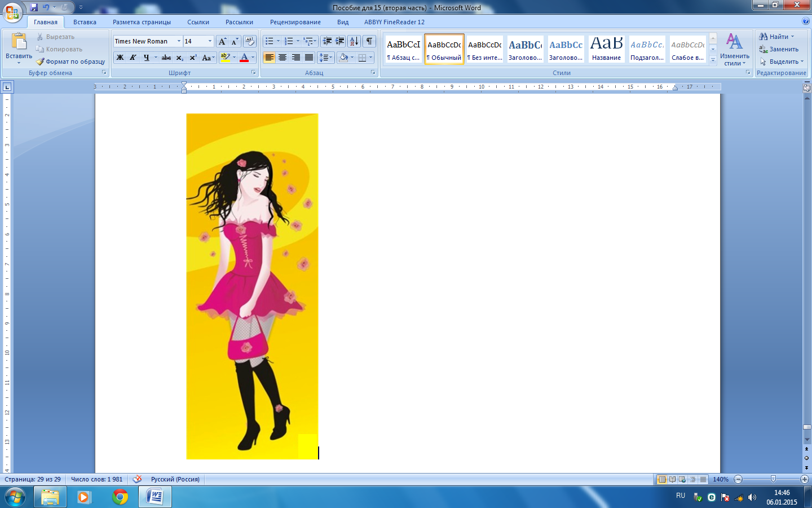812x508 pixels.
Task: Click Формат по образцу format painter
Action: (70, 62)
